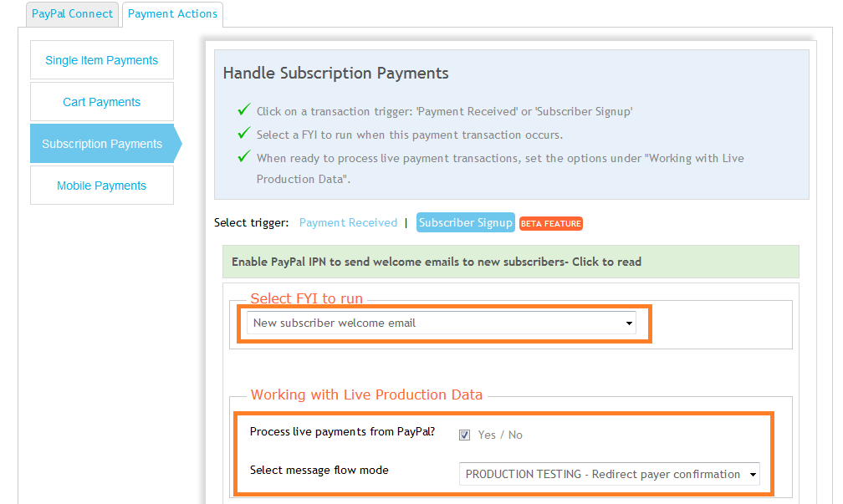Choose the Subscriber Signup trigger
Image resolution: width=843 pixels, height=504 pixels.
pos(466,222)
